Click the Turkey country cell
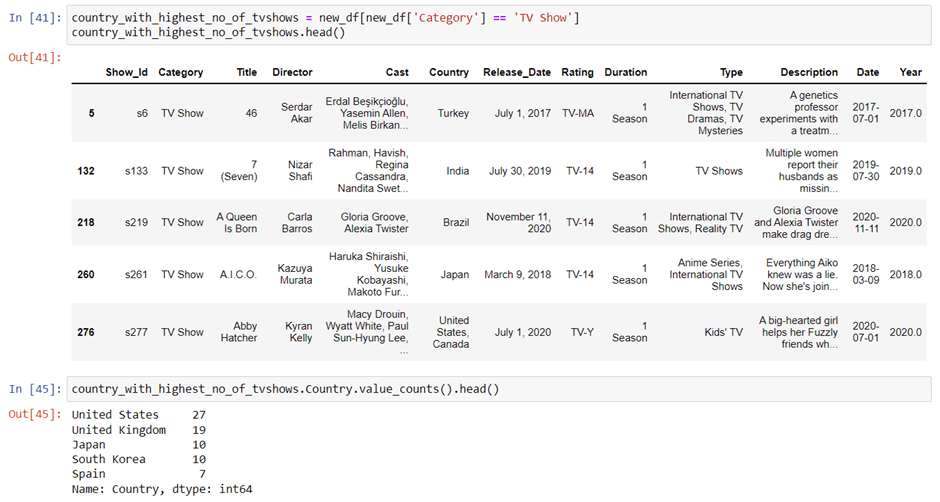The height and width of the screenshot is (502, 940). coord(453,113)
